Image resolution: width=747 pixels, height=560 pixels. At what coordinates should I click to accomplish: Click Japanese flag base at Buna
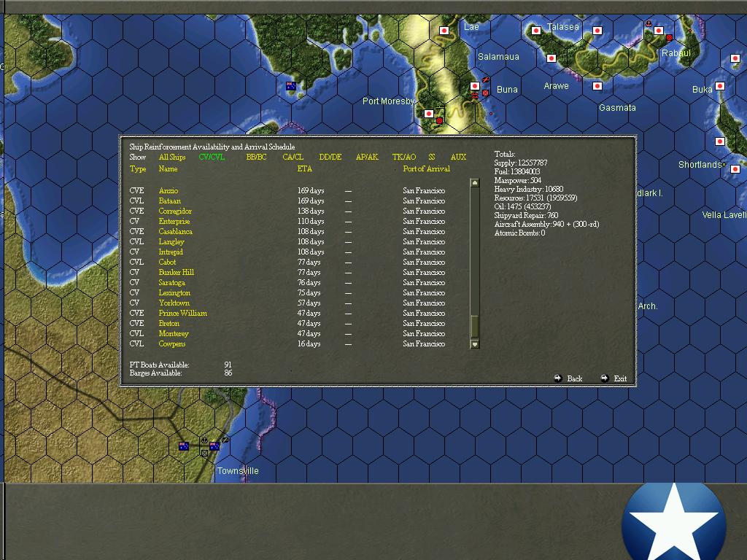474,86
